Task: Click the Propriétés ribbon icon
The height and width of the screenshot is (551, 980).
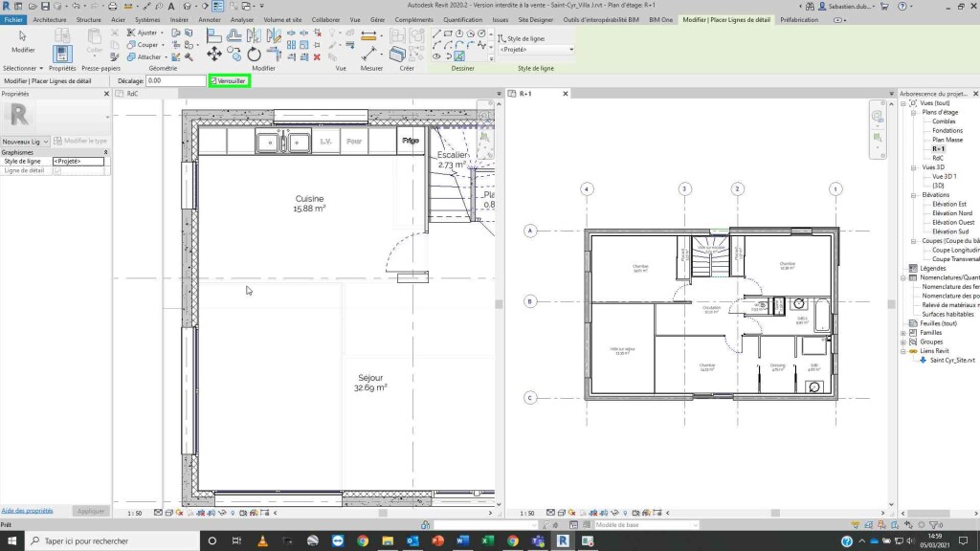Action: [62, 53]
